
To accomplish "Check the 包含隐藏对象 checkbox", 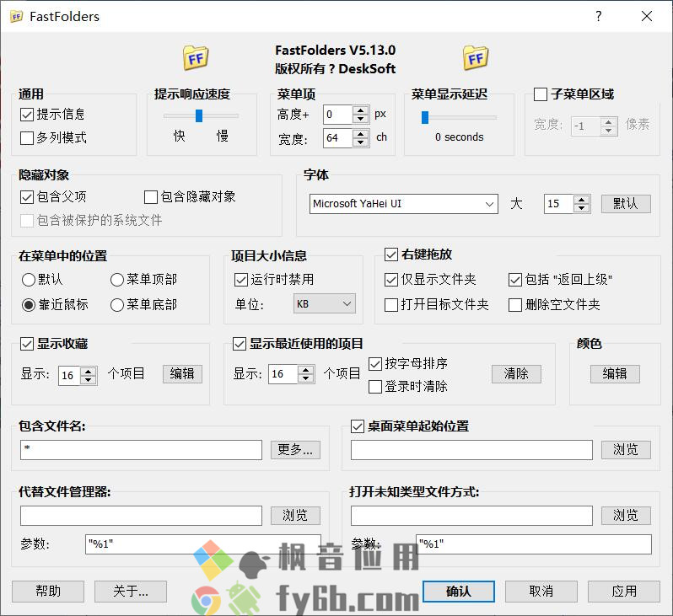I will pyautogui.click(x=151, y=197).
